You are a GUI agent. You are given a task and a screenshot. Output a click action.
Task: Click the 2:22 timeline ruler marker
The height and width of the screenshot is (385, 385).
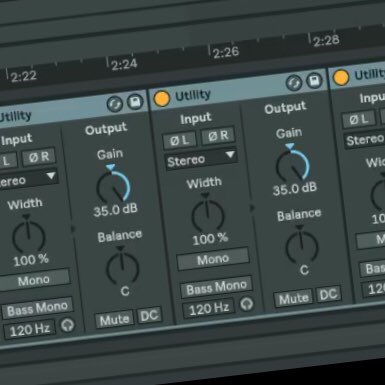click(x=23, y=76)
